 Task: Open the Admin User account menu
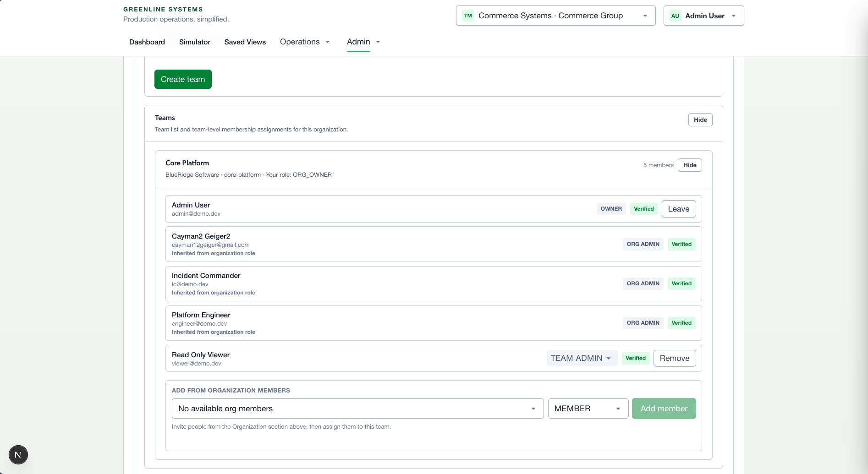coord(703,16)
